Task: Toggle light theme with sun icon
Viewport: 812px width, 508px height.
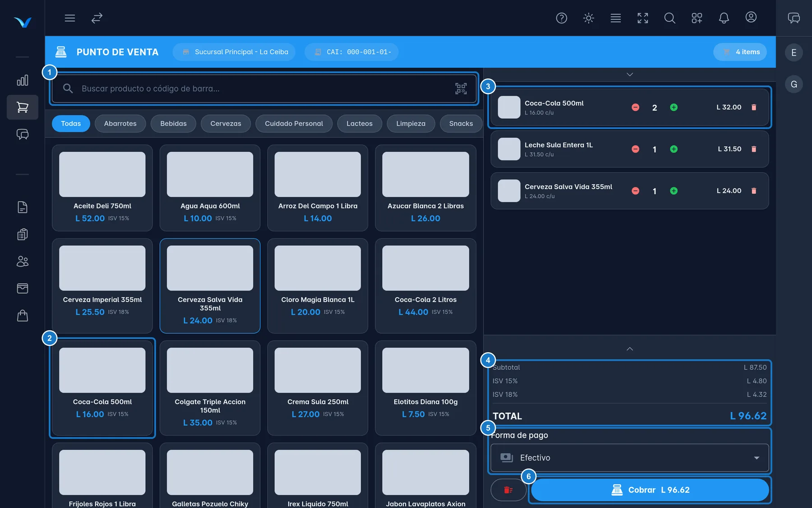Action: point(589,18)
